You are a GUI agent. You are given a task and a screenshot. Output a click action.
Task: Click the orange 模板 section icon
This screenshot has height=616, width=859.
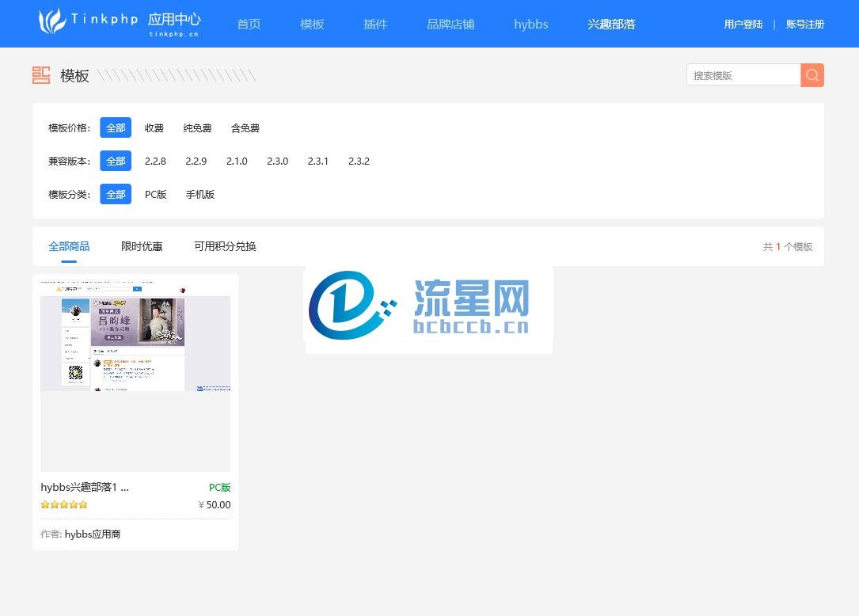click(41, 75)
